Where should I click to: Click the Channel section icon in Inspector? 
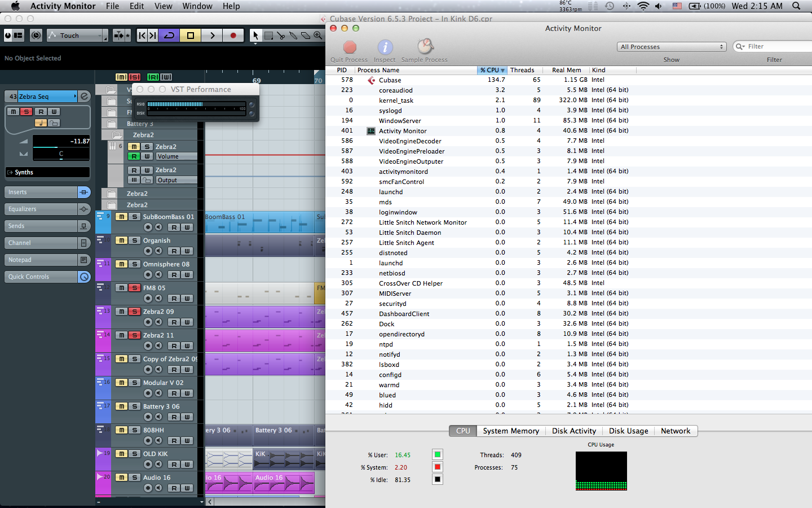click(x=84, y=243)
